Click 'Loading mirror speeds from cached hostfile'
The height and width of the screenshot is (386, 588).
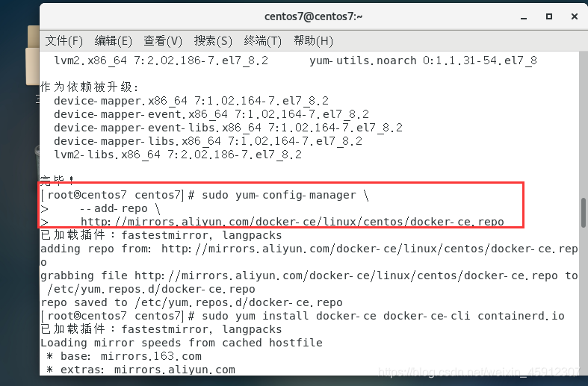pyautogui.click(x=182, y=343)
